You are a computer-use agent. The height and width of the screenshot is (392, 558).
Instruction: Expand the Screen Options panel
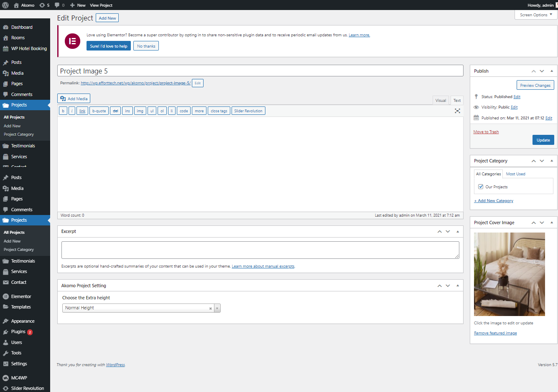(x=536, y=15)
